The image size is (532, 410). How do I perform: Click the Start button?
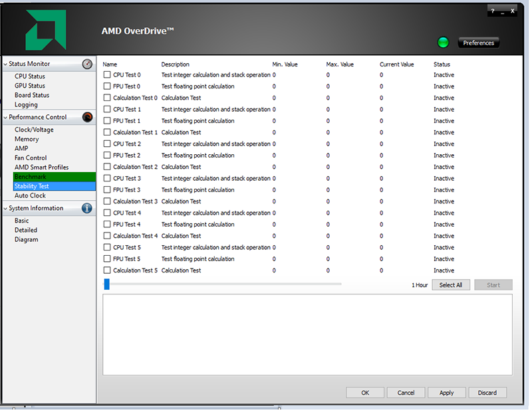pos(493,285)
